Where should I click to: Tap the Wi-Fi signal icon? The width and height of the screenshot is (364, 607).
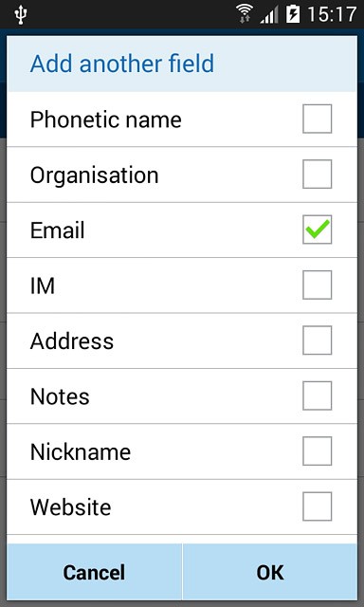244,14
